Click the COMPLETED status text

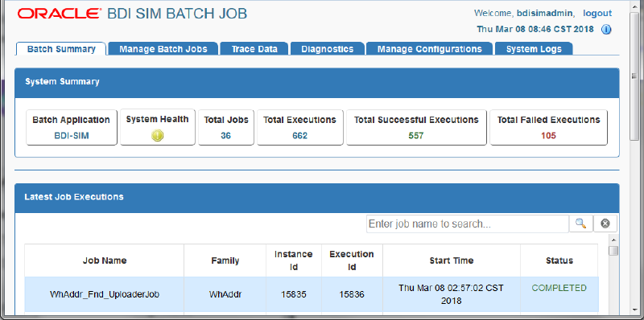click(x=559, y=288)
